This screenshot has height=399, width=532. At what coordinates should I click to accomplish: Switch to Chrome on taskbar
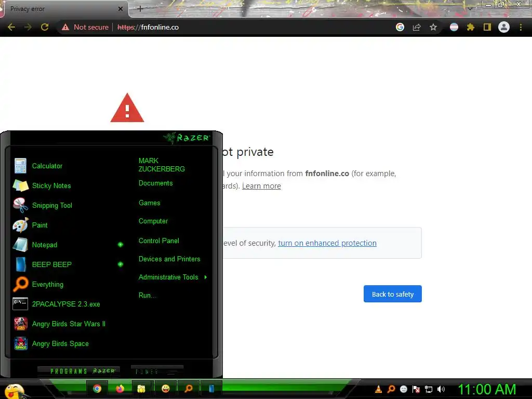[97, 389]
